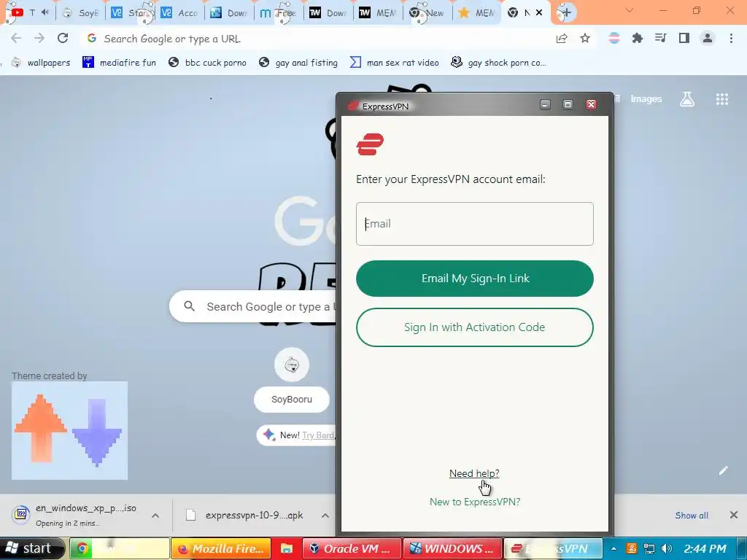The width and height of the screenshot is (747, 560).
Task: Open the file explorer taskbar button
Action: pyautogui.click(x=286, y=548)
